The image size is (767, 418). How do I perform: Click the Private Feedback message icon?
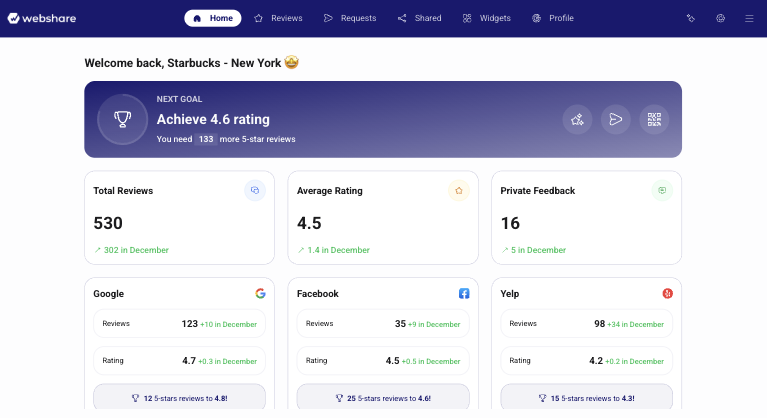[661, 190]
